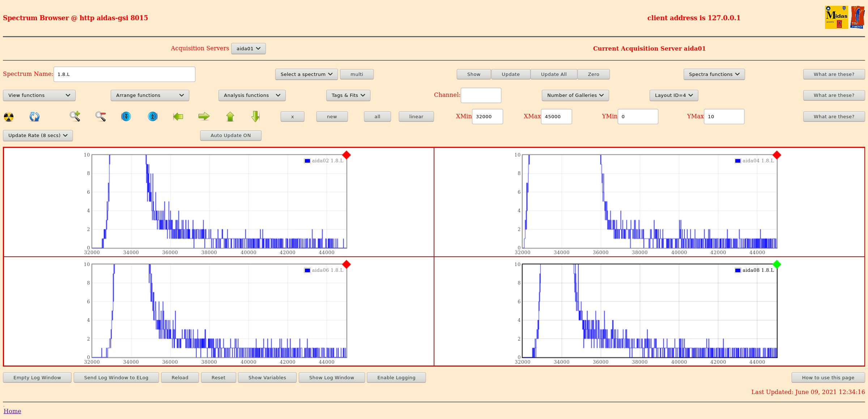Click the Update All button
The width and height of the screenshot is (868, 419).
click(x=553, y=74)
